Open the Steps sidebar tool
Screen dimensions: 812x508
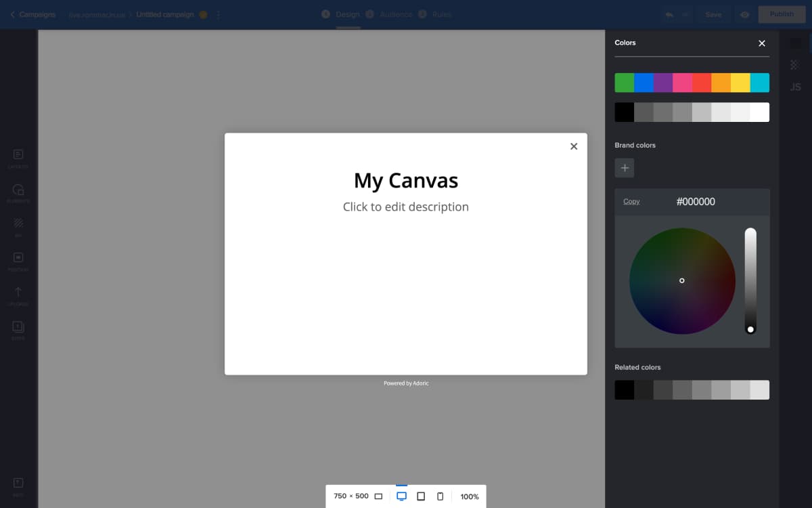pyautogui.click(x=18, y=330)
